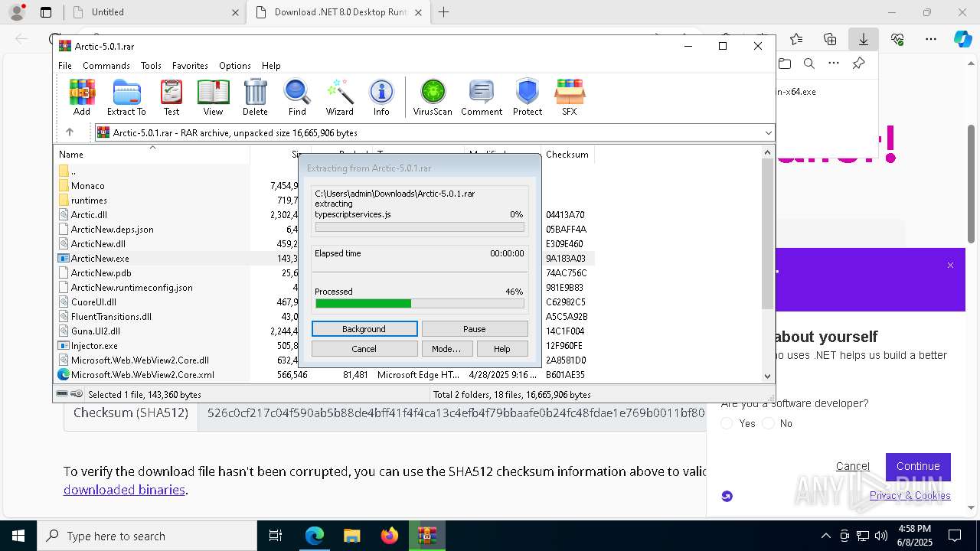Open the Mode... options
The height and width of the screenshot is (551, 980).
[446, 348]
